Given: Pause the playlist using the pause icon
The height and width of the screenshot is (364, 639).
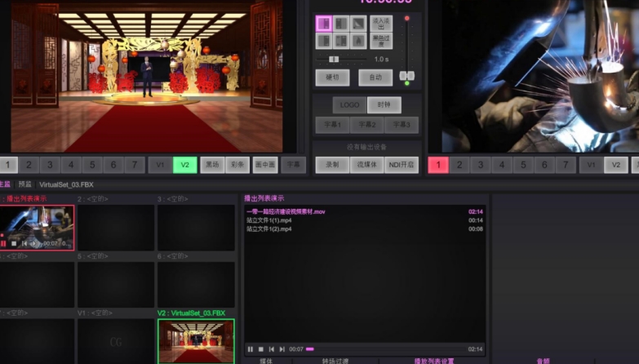Looking at the screenshot, I should coord(251,349).
